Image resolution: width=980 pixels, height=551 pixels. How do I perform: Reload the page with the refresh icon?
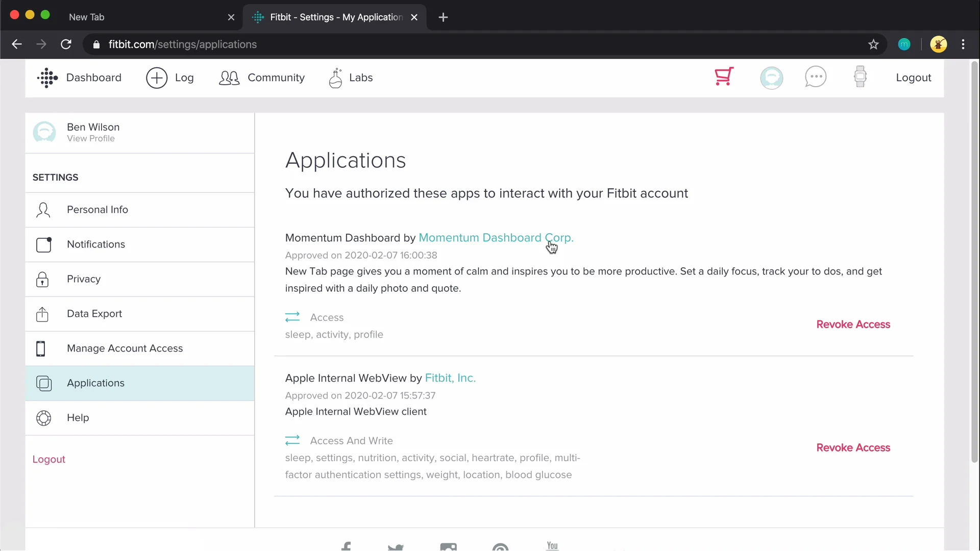[x=66, y=44]
